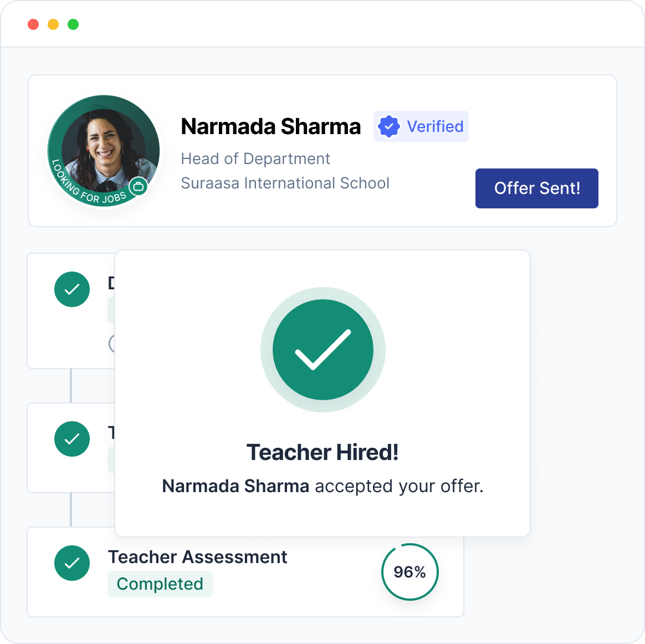Click the green check of the second timeline step

[x=72, y=439]
